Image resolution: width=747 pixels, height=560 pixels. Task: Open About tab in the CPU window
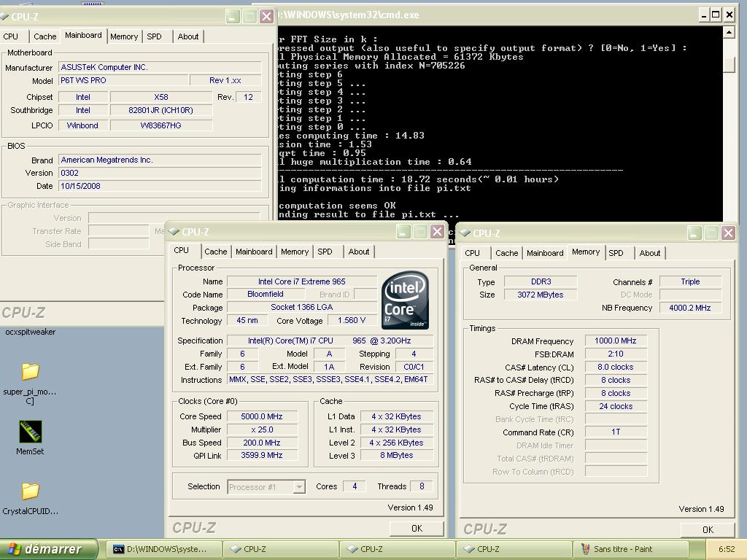tap(359, 252)
